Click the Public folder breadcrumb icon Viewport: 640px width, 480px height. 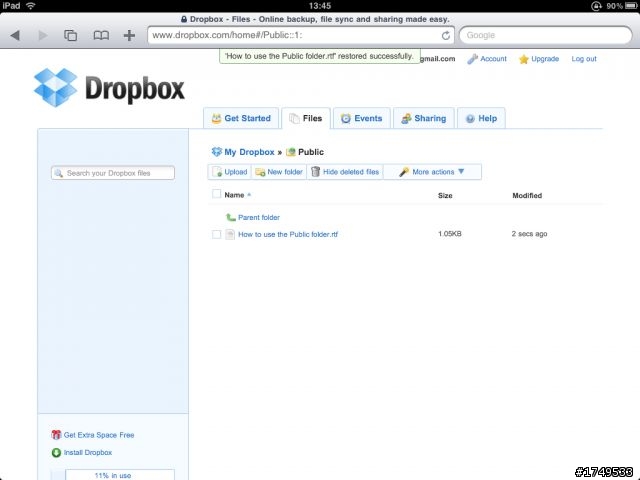(291, 152)
